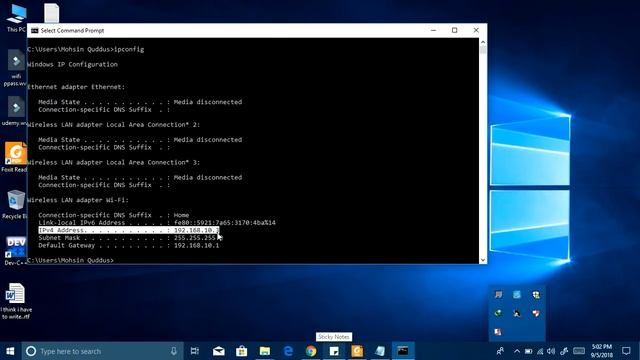
Task: Select 'I think i have to write.rtf' file
Action: pyautogui.click(x=16, y=301)
